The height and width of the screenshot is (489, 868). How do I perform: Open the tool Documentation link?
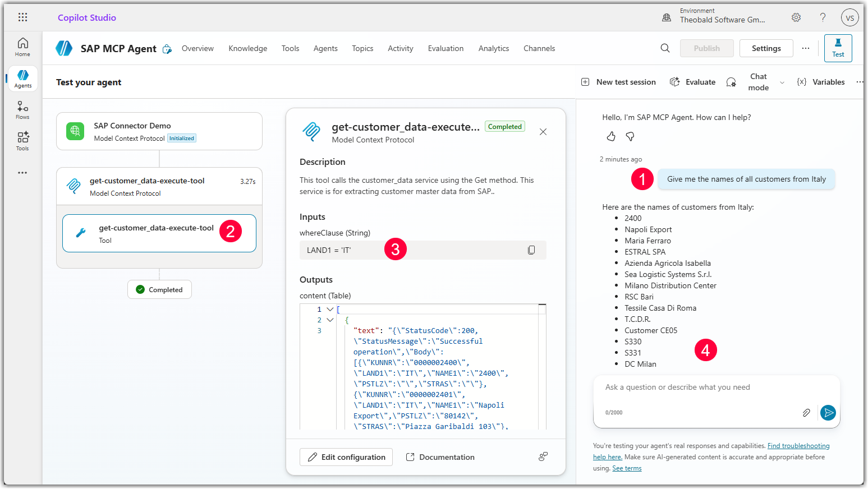coord(440,457)
